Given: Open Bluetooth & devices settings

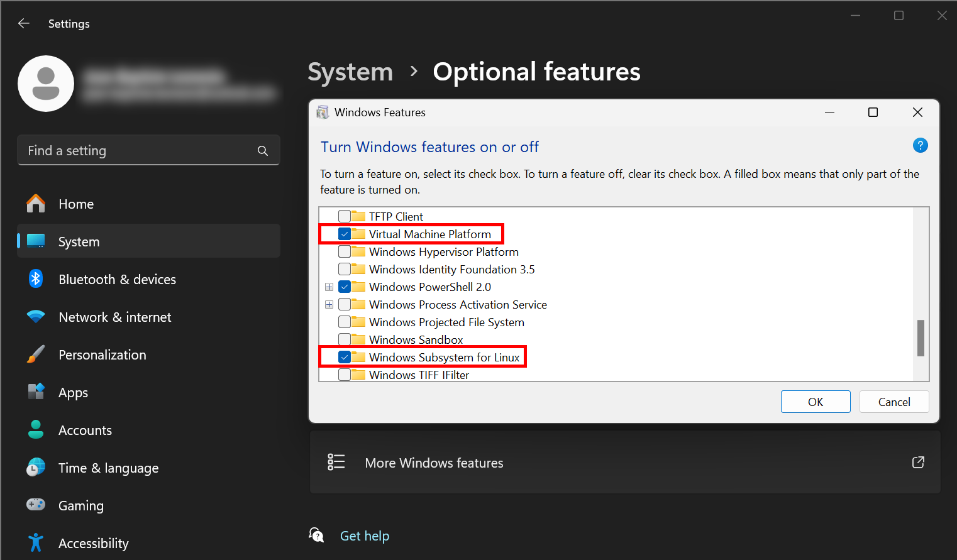Looking at the screenshot, I should [x=148, y=279].
